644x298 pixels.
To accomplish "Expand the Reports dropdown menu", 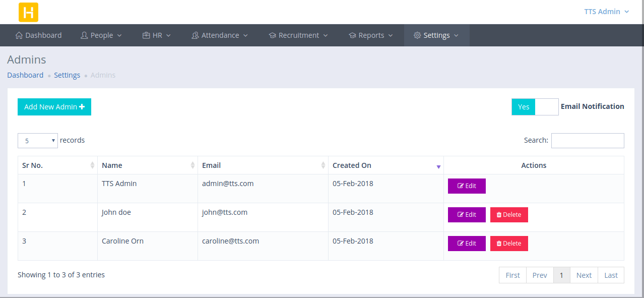I will click(x=371, y=35).
